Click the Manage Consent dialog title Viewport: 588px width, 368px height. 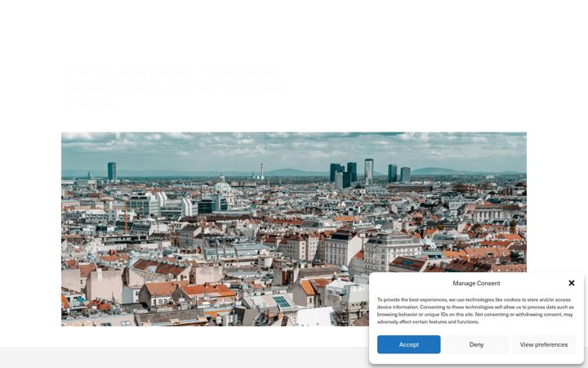(476, 283)
